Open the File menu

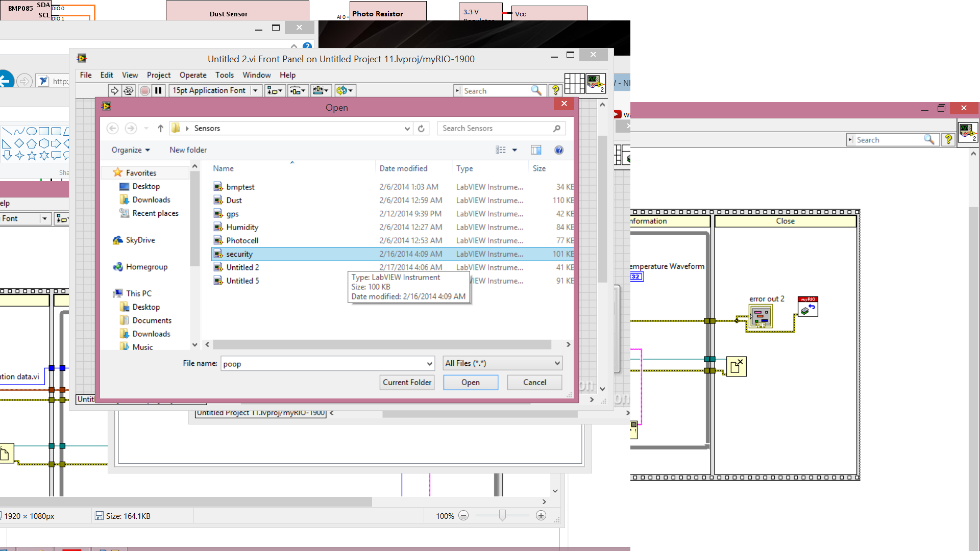point(86,75)
